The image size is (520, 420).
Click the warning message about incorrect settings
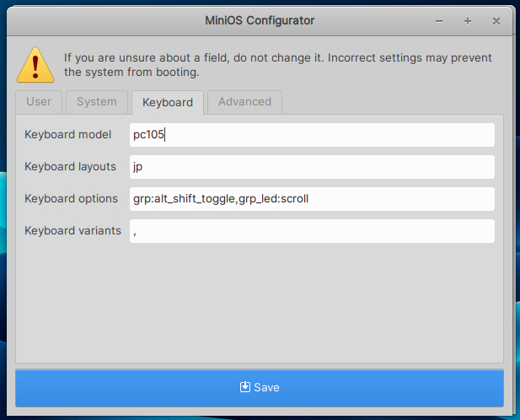coord(278,65)
